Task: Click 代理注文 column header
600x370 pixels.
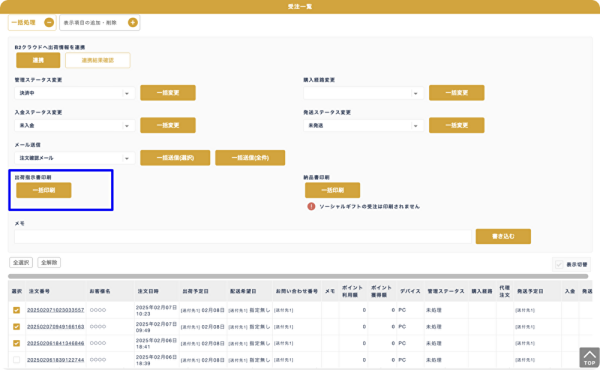Action: pyautogui.click(x=504, y=291)
